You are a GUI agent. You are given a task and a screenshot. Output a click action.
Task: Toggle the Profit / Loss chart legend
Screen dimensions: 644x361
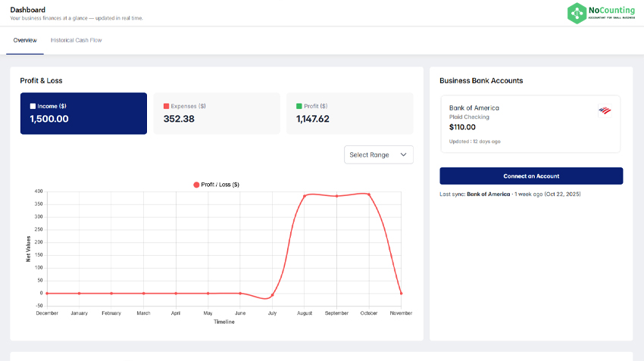pos(217,185)
